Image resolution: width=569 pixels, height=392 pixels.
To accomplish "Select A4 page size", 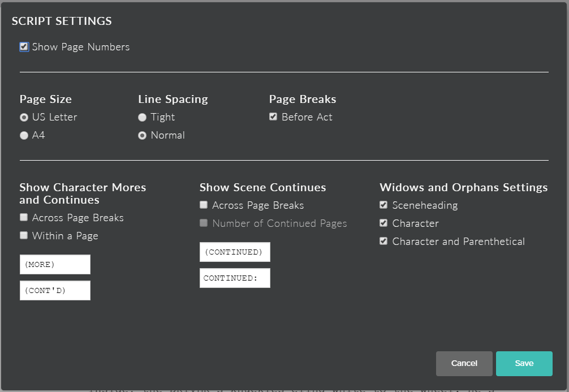I will [24, 135].
